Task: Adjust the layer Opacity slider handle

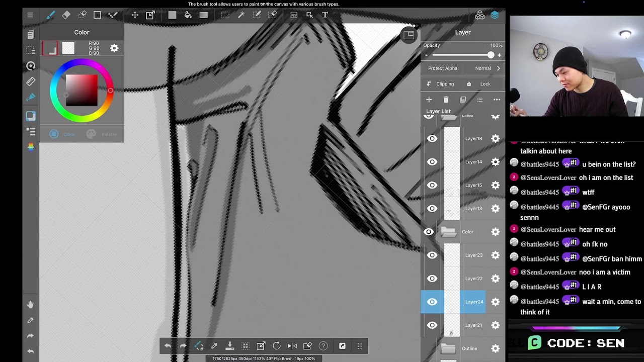Action: [491, 55]
